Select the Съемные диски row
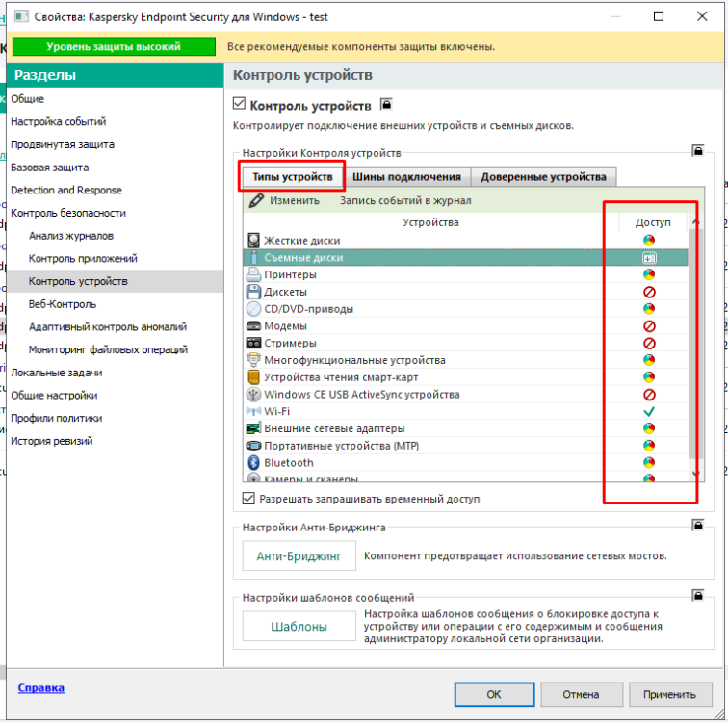The image size is (728, 722). (x=465, y=258)
